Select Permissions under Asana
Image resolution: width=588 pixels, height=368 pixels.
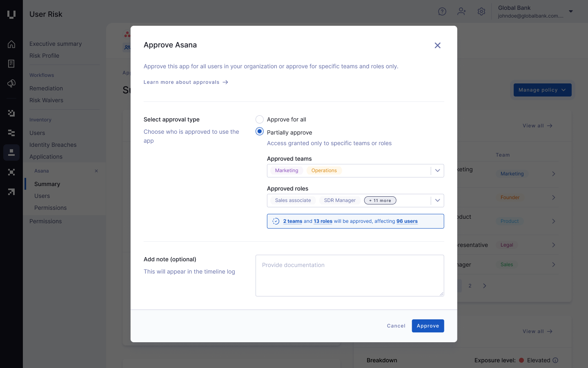pos(50,208)
